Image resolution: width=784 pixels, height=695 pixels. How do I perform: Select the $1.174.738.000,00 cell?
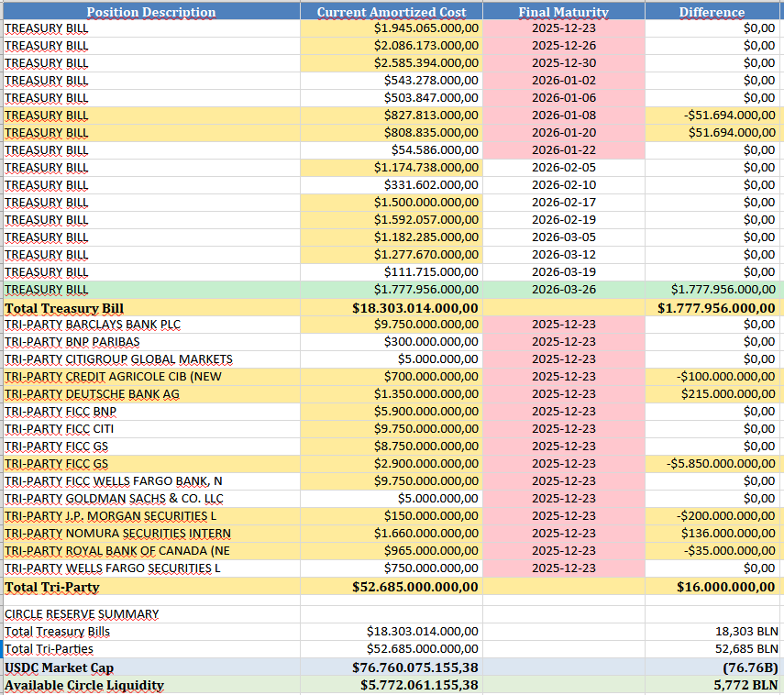(x=391, y=168)
